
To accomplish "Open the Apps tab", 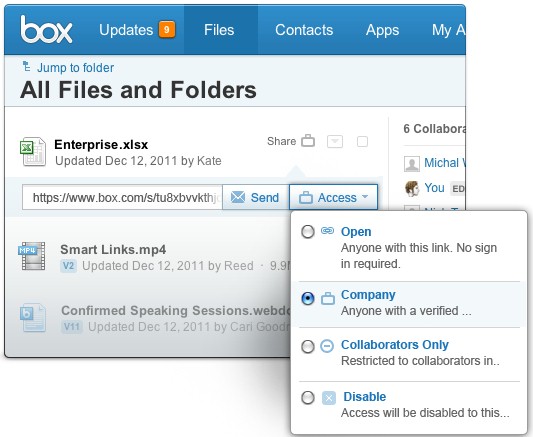I will click(382, 30).
